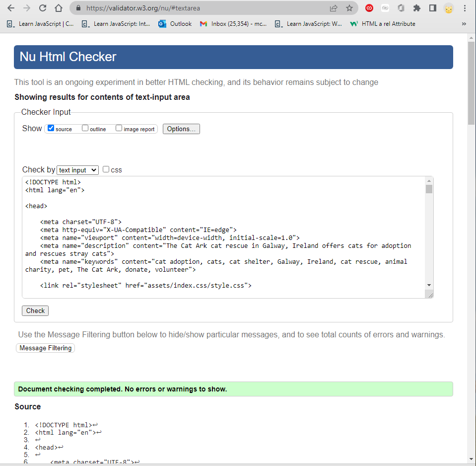Click the textarea scrollbar down arrow
This screenshot has width=476, height=466.
point(429,285)
